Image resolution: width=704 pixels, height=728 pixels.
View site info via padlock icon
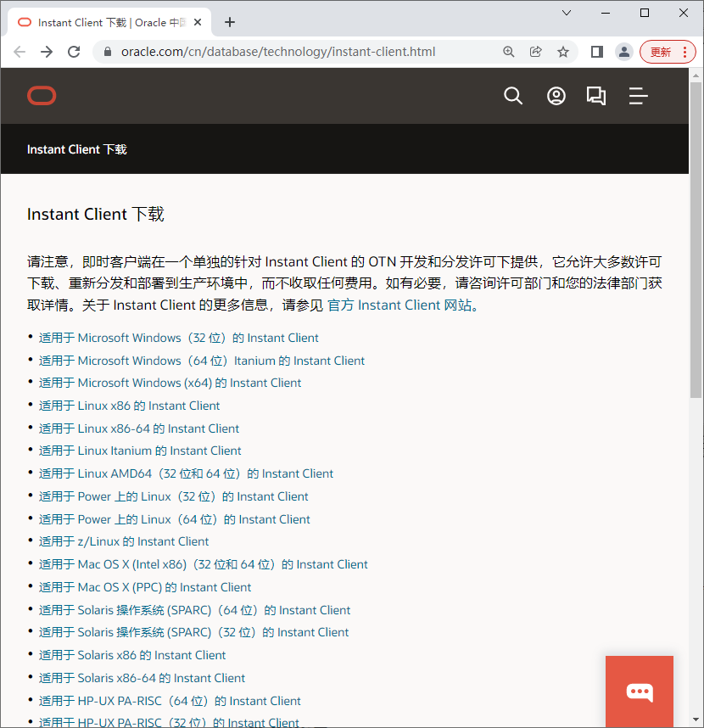107,52
